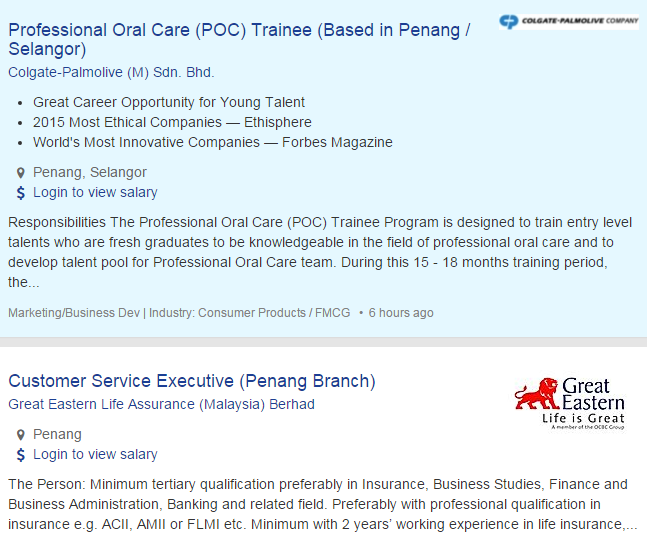The height and width of the screenshot is (543, 647).
Task: Visit Great Eastern Life Assurance company link
Action: (x=161, y=404)
